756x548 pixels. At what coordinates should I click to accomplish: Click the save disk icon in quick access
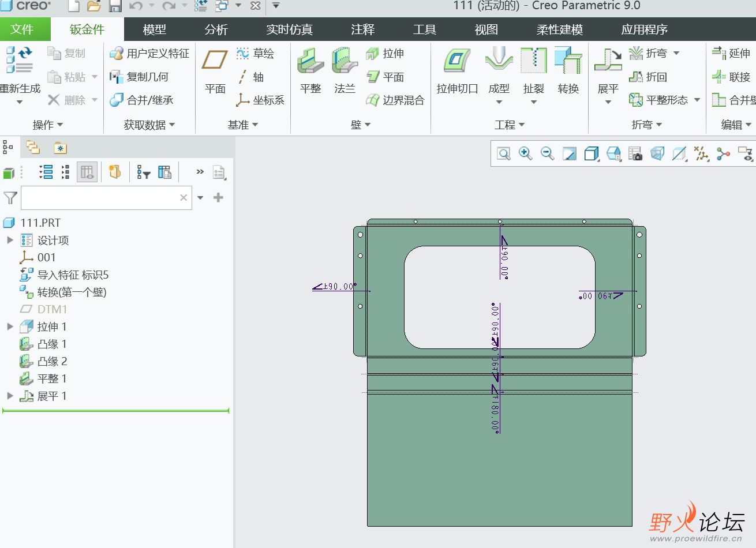pyautogui.click(x=115, y=6)
